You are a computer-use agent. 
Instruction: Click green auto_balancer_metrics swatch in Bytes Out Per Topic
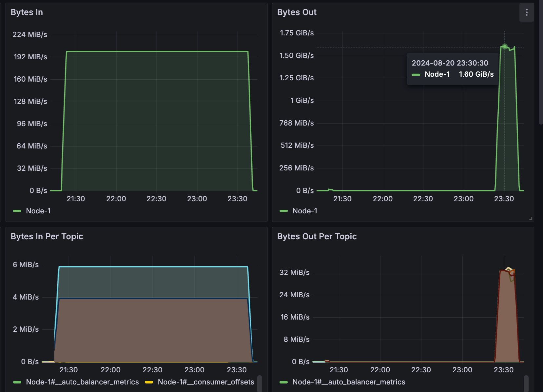pyautogui.click(x=283, y=382)
